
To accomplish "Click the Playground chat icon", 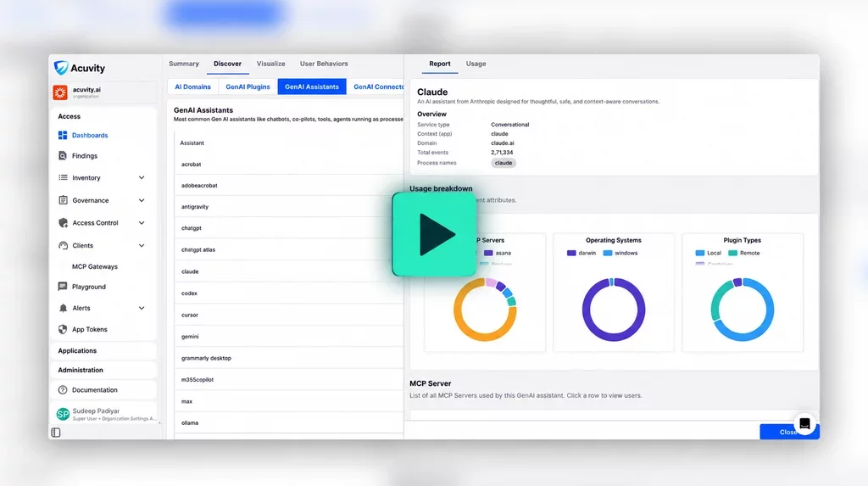I will click(63, 287).
